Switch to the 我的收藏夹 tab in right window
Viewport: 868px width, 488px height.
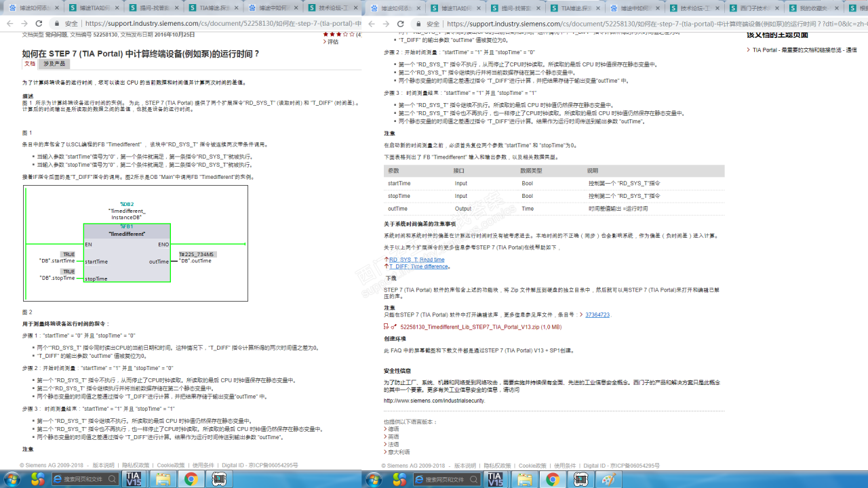click(813, 8)
